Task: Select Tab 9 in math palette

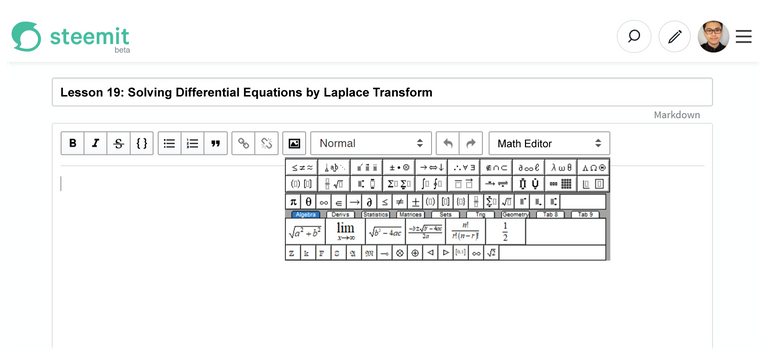Action: 585,215
